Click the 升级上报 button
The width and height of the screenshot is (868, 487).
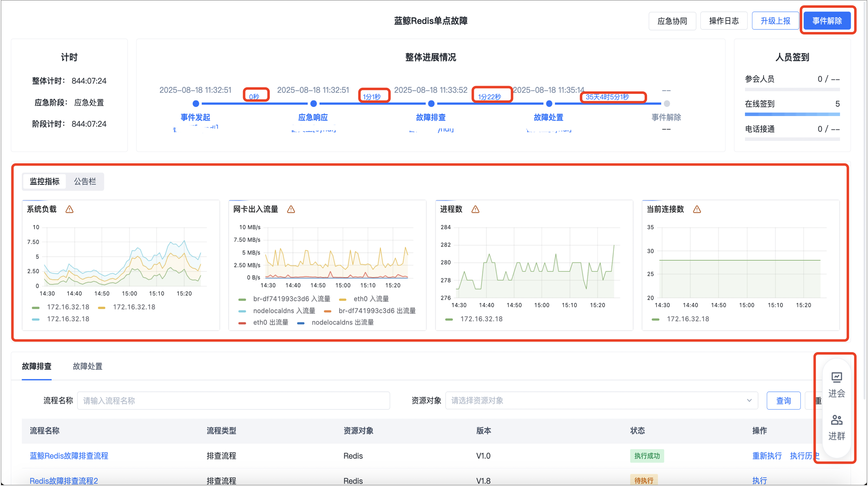tap(775, 21)
